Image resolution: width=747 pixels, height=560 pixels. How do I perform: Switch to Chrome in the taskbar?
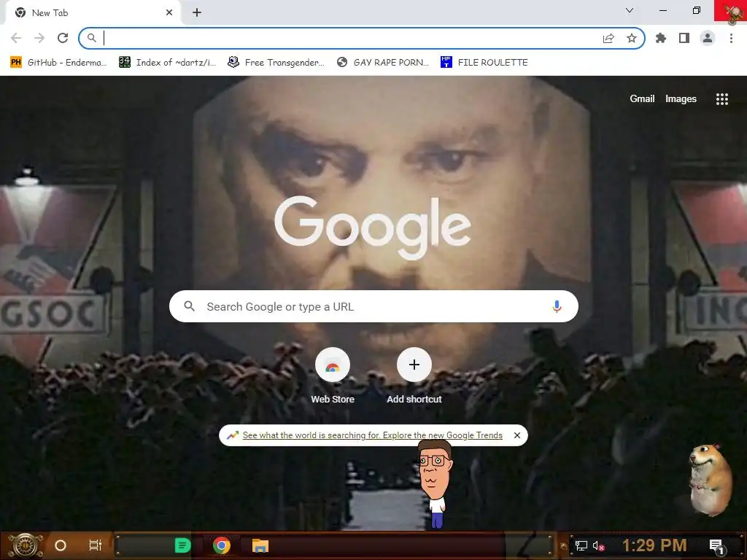pyautogui.click(x=222, y=545)
